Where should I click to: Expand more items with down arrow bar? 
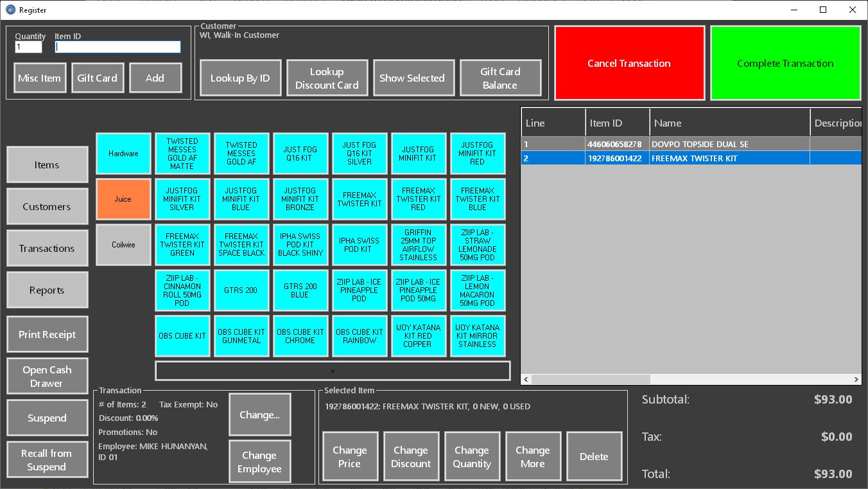[333, 371]
